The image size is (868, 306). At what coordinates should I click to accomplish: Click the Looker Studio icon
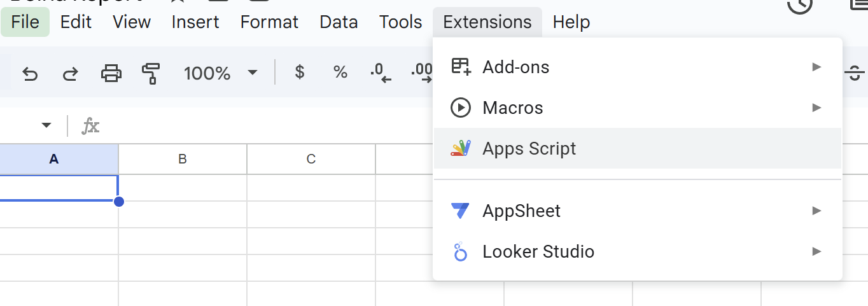click(461, 252)
